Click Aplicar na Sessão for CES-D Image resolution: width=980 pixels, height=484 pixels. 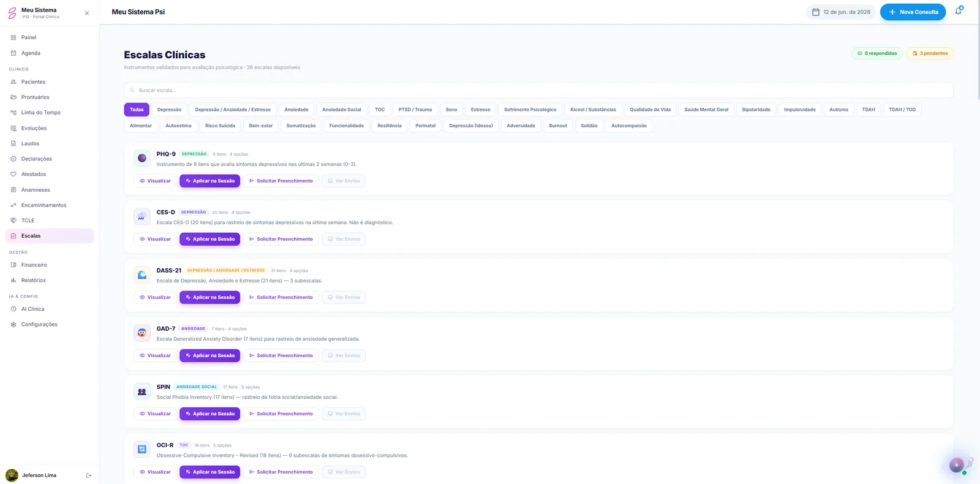(210, 239)
